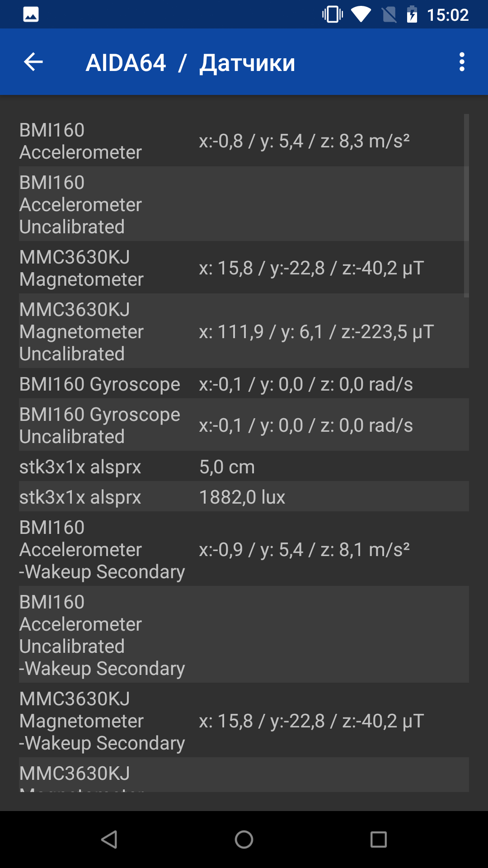Viewport: 488px width, 868px height.
Task: Tap the no-SIM signal status icon
Action: [x=389, y=14]
